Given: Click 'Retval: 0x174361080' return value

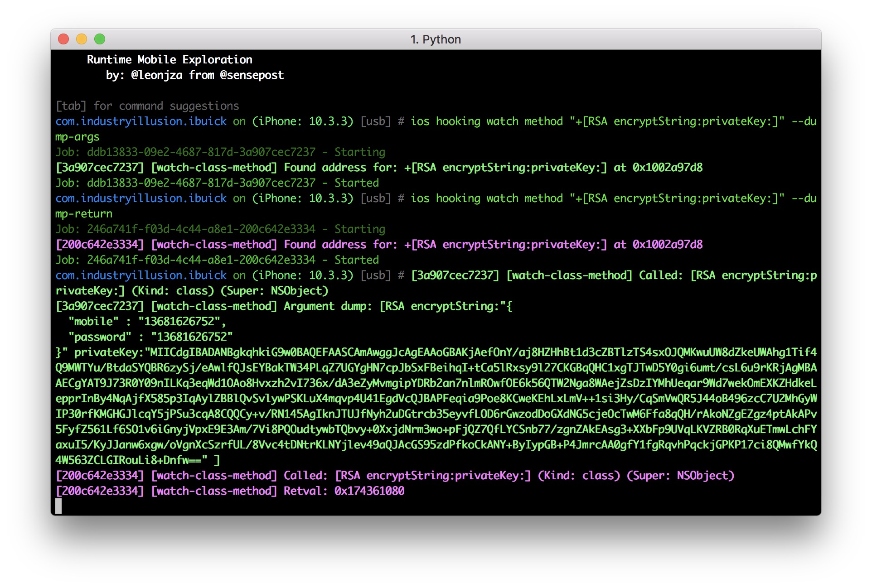Looking at the screenshot, I should [344, 491].
